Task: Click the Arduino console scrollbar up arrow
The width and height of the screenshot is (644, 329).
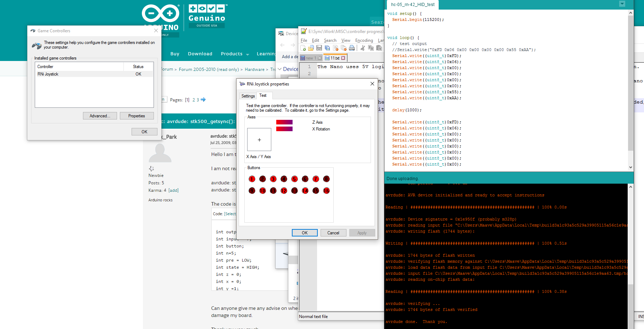Action: [x=631, y=187]
